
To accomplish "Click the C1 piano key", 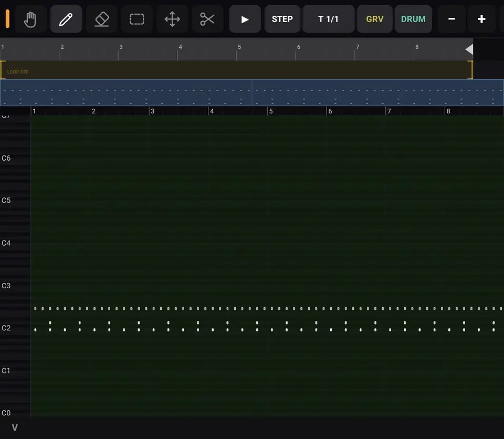I will click(x=15, y=371).
